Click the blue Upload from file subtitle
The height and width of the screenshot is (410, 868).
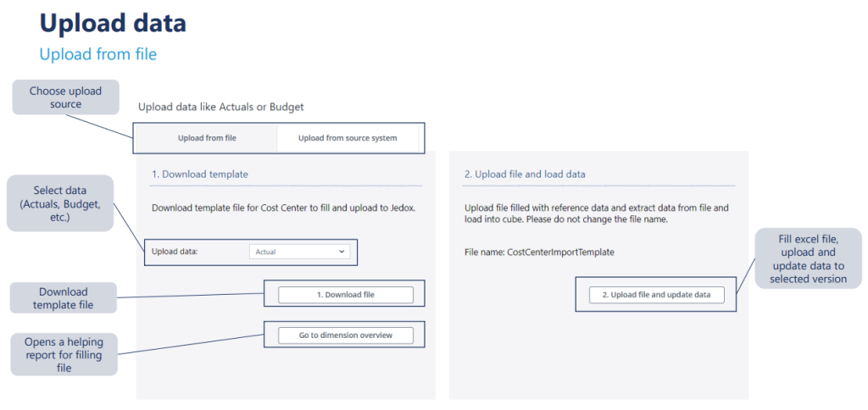(x=97, y=54)
